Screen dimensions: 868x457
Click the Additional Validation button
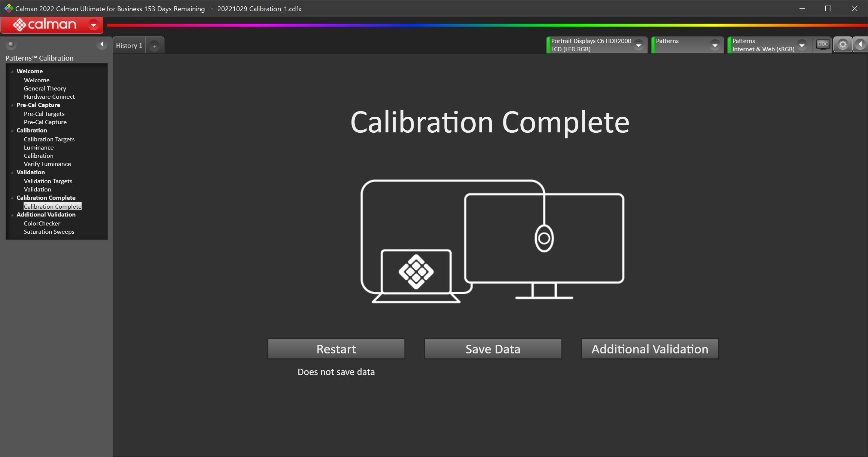(650, 349)
